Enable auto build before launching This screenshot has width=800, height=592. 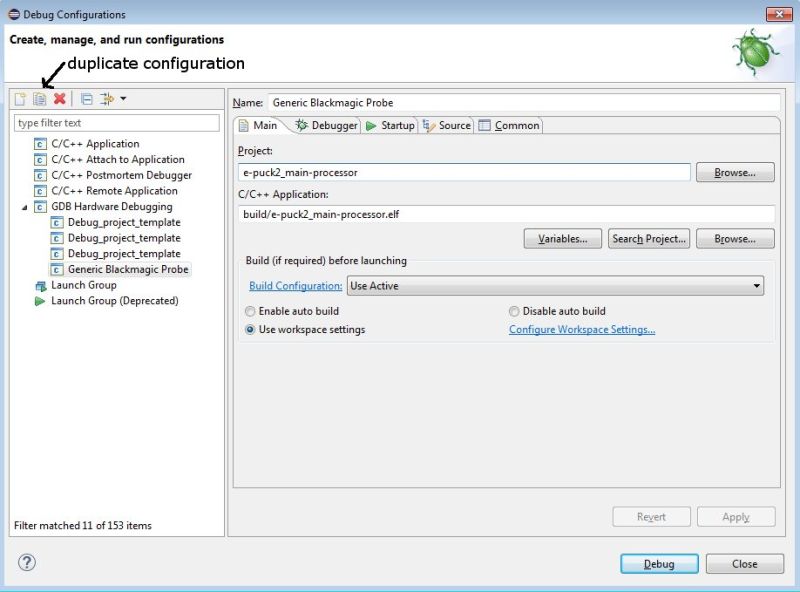click(x=251, y=311)
